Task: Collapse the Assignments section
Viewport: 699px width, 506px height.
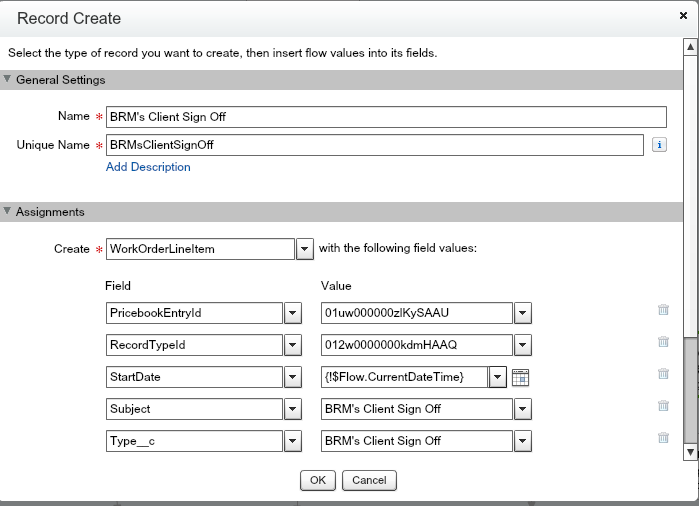Action: pos(8,212)
